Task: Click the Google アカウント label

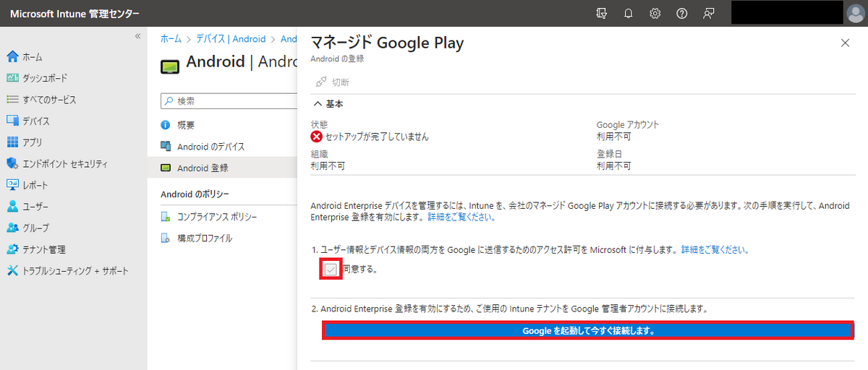Action: click(x=628, y=125)
